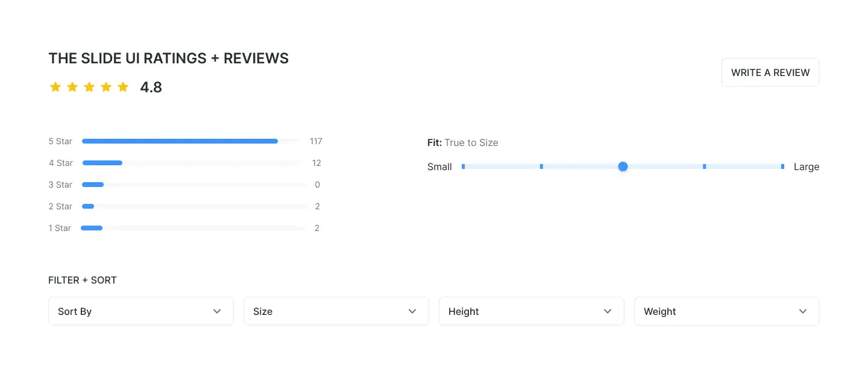This screenshot has height=374, width=868.
Task: Open the Weight filter dropdown
Action: click(727, 311)
